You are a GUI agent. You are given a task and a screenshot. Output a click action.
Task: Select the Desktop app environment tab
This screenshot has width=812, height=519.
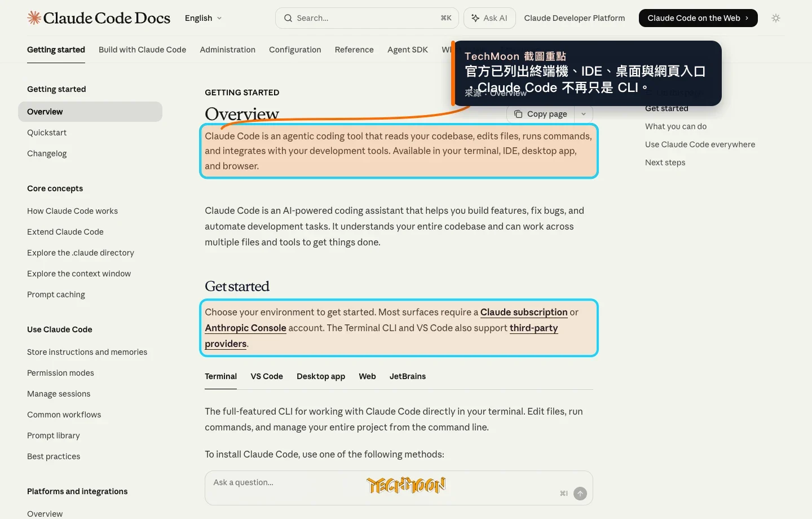point(321,376)
